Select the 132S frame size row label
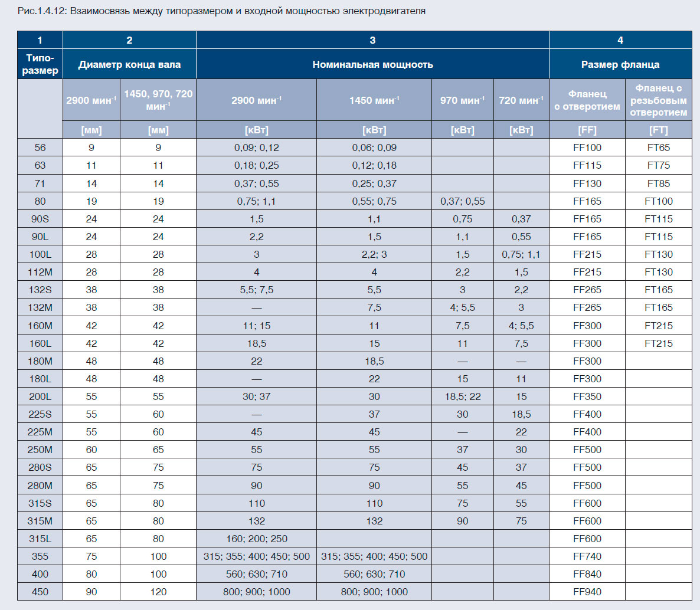The width and height of the screenshot is (700, 610). [x=40, y=290]
